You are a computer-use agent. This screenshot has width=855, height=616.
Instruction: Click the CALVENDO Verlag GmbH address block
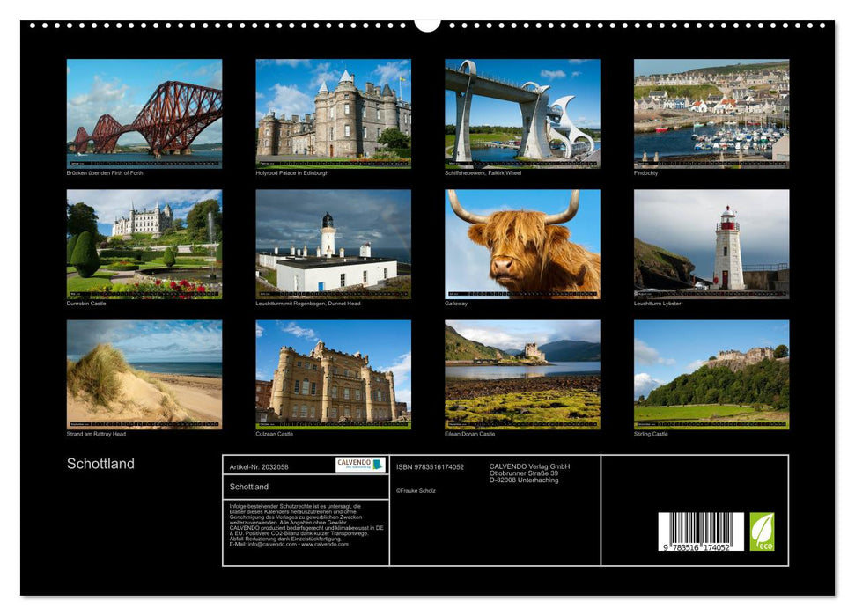(528, 473)
